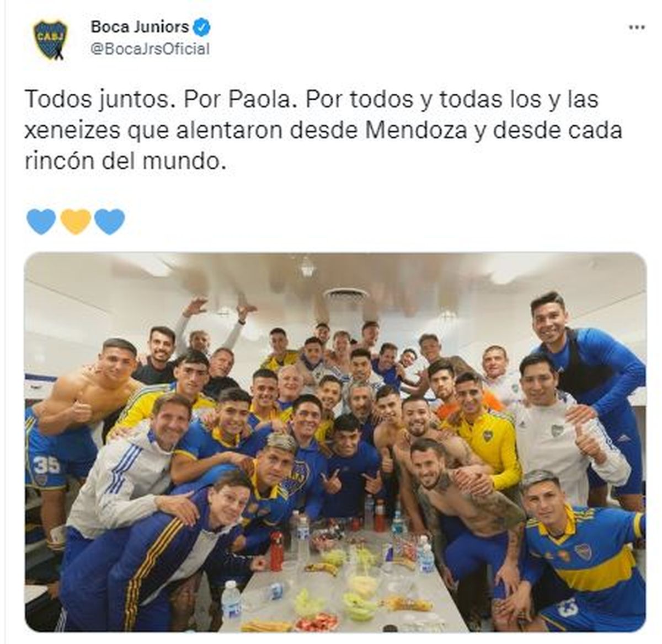The width and height of the screenshot is (662, 644).
Task: Click the number 35 on the blue shorts
Action: pos(46,464)
